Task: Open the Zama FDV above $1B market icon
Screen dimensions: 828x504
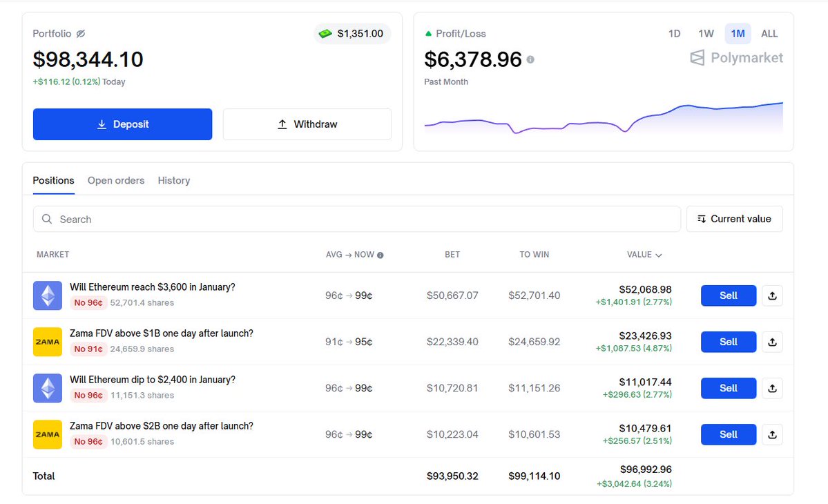Action: pyautogui.click(x=48, y=342)
